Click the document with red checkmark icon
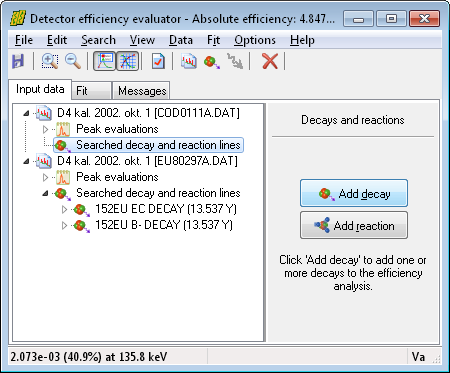450x373 pixels. pos(158,61)
